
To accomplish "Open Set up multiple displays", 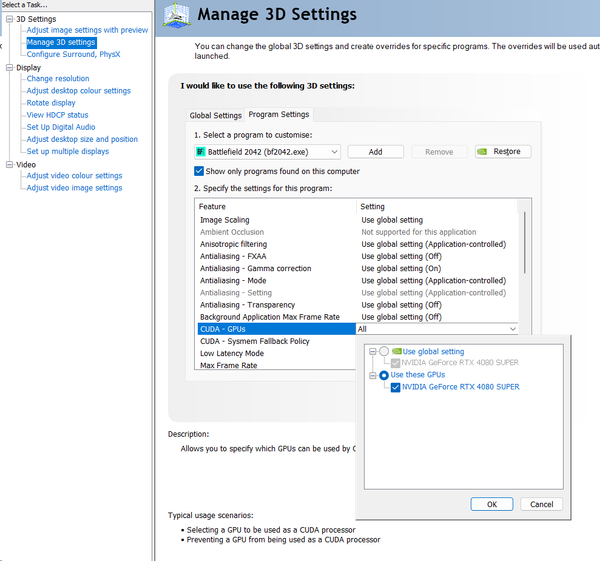I will (68, 151).
